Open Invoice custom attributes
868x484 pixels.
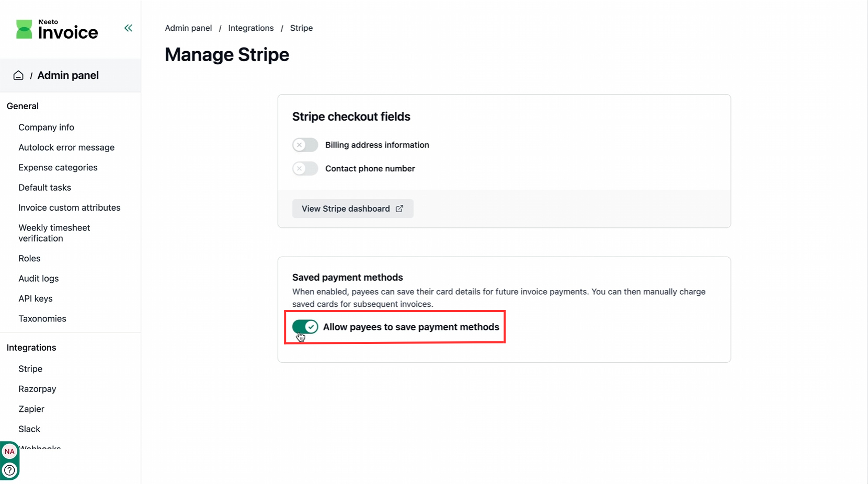coord(69,208)
